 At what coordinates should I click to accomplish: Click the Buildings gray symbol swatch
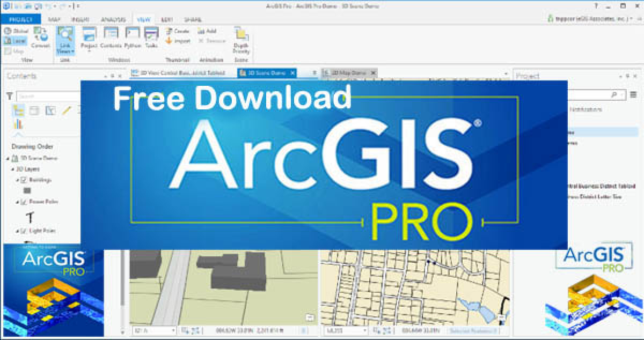27,190
